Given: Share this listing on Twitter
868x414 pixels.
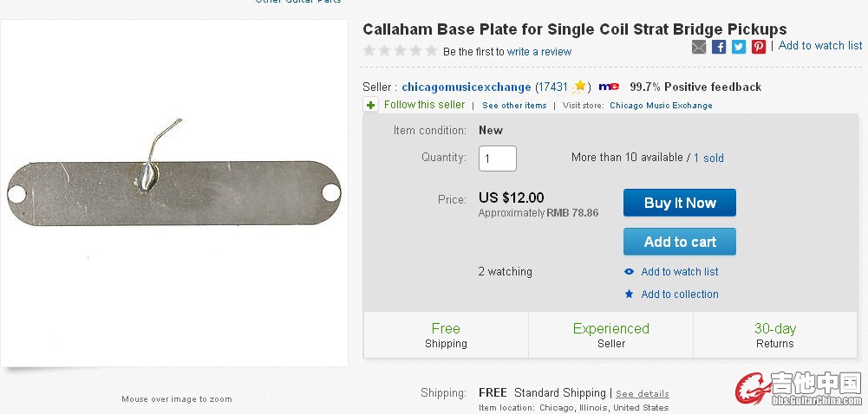Looking at the screenshot, I should pyautogui.click(x=739, y=47).
